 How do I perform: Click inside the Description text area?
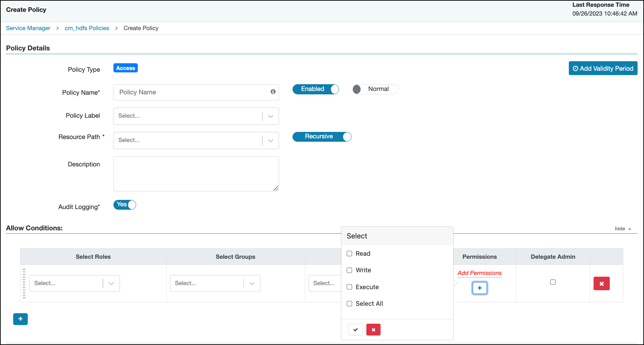pos(196,173)
